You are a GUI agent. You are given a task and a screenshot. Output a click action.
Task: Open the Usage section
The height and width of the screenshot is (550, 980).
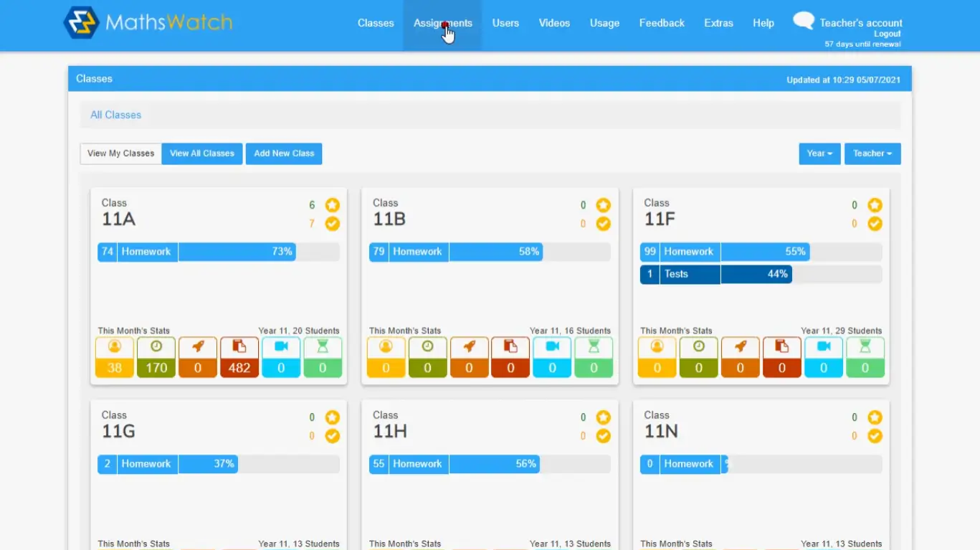604,22
